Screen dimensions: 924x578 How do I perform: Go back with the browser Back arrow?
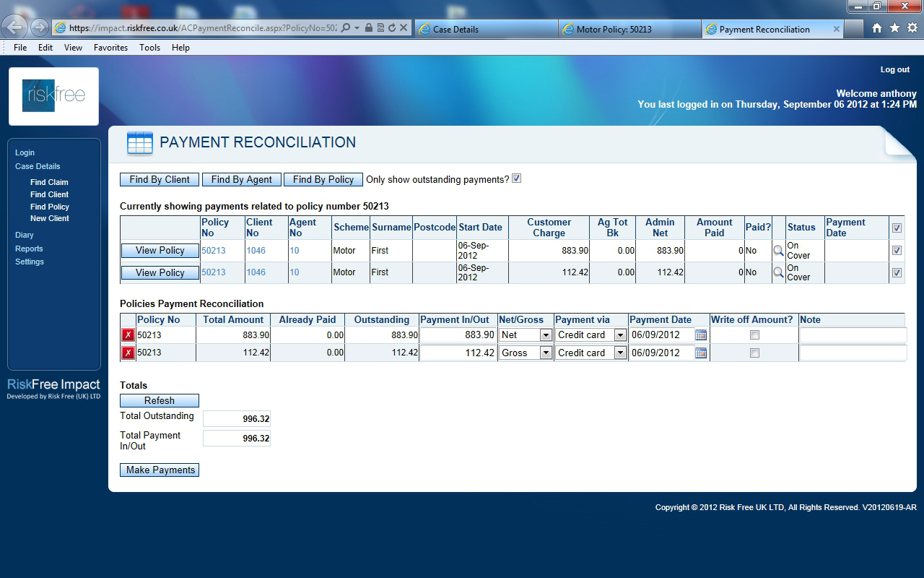tap(15, 28)
